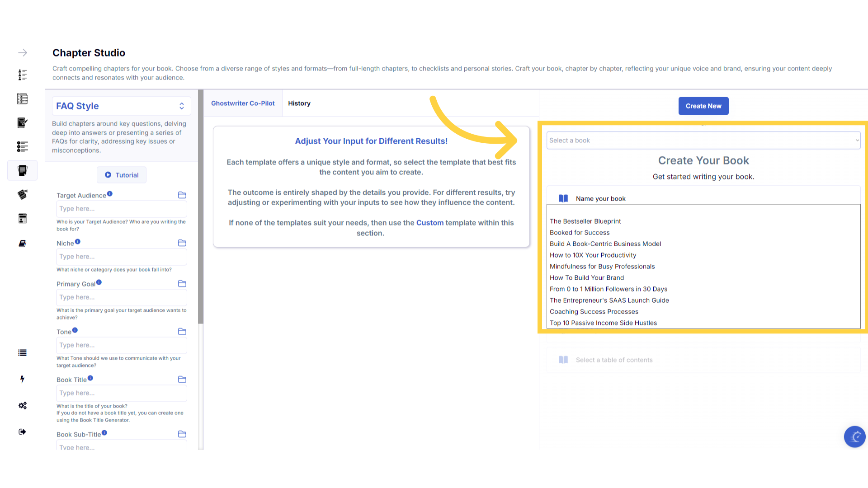The height and width of the screenshot is (488, 868).
Task: Select the Ghostwriter Co-Pilot tab
Action: [243, 103]
